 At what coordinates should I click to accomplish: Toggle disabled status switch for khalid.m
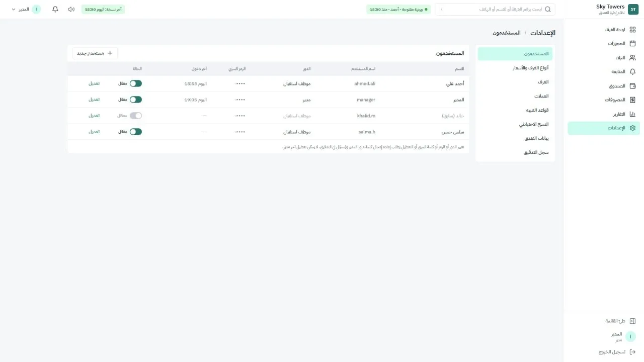pyautogui.click(x=136, y=116)
